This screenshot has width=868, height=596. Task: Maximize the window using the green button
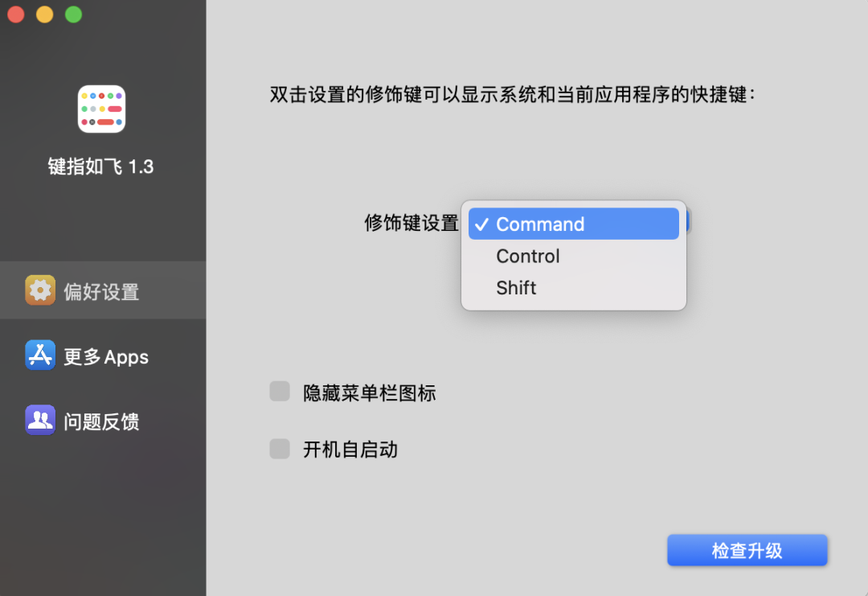coord(73,14)
